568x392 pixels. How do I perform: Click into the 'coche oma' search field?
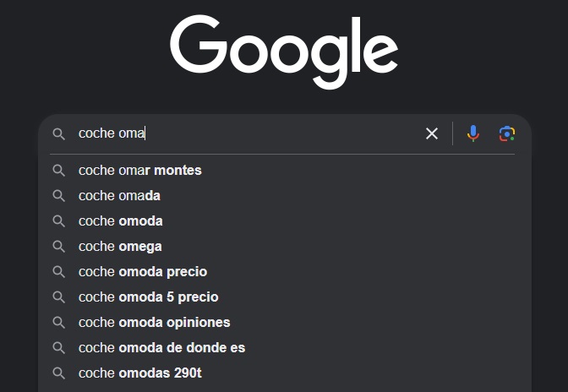pos(245,133)
